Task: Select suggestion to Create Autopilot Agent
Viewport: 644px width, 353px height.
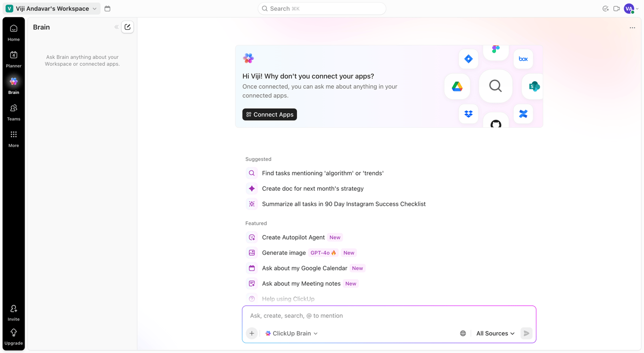Action: [293, 237]
